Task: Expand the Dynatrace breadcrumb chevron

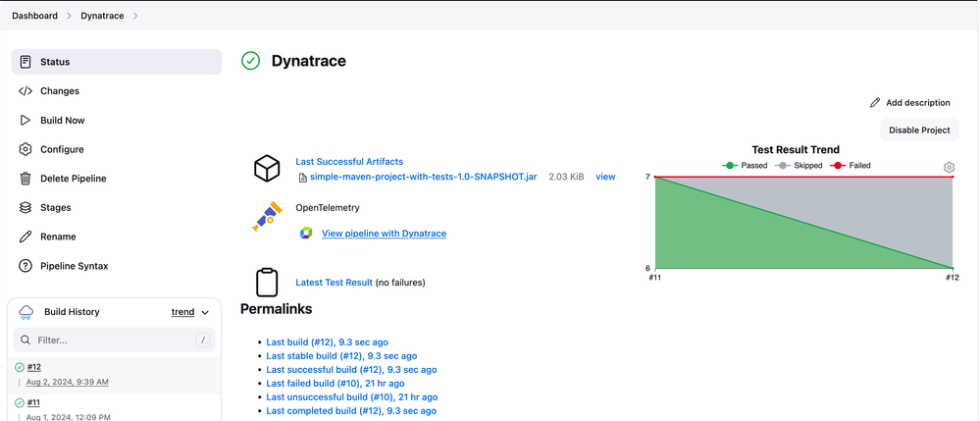Action: [x=135, y=16]
